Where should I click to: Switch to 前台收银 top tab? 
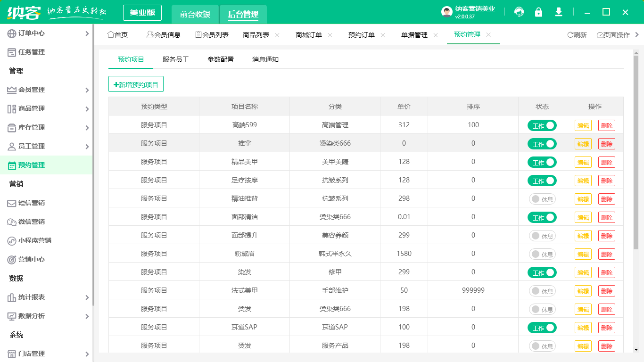pos(195,14)
